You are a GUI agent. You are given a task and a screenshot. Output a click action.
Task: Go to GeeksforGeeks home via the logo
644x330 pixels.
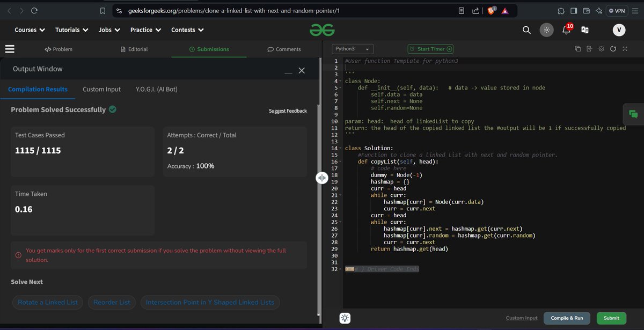tap(321, 30)
